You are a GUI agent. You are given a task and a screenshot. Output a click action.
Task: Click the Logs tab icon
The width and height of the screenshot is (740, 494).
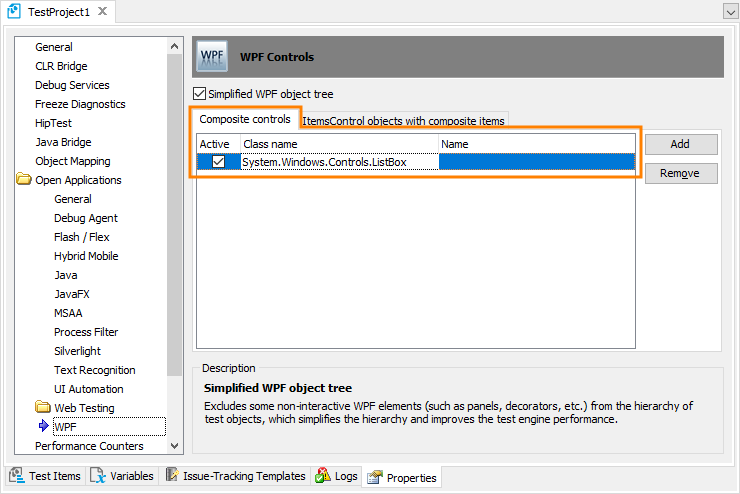[x=323, y=476]
